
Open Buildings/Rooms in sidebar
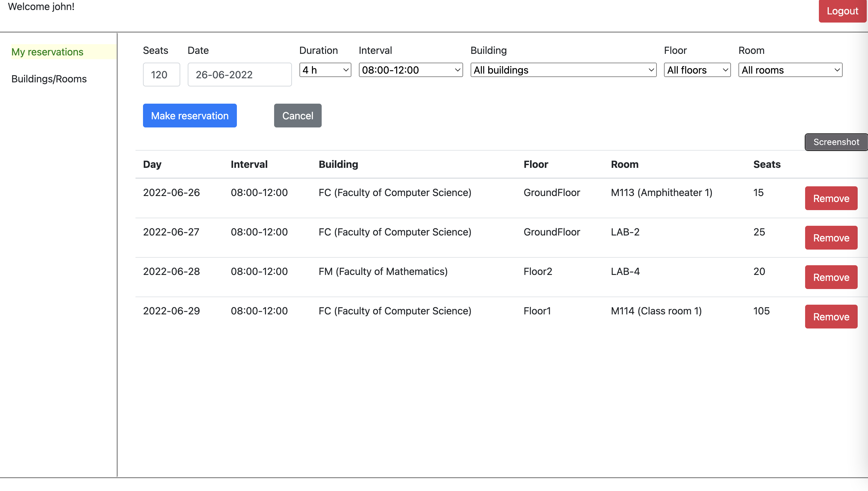49,79
